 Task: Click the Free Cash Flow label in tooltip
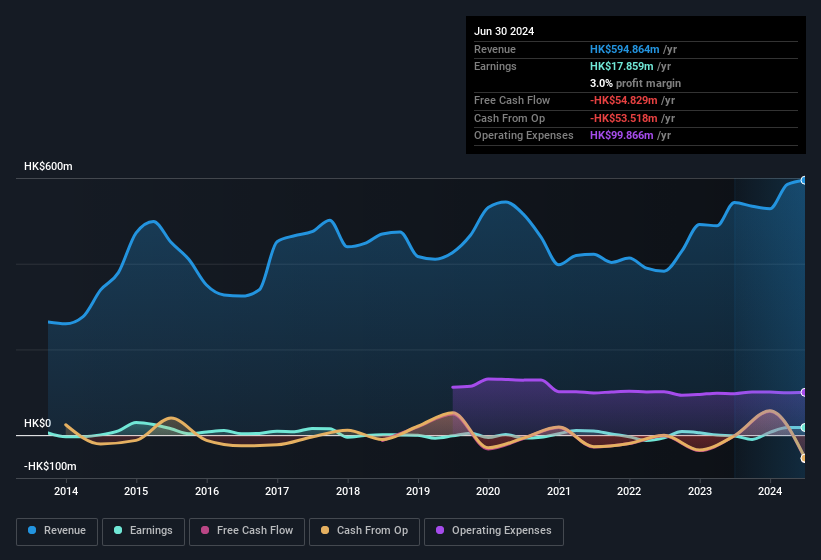[512, 100]
